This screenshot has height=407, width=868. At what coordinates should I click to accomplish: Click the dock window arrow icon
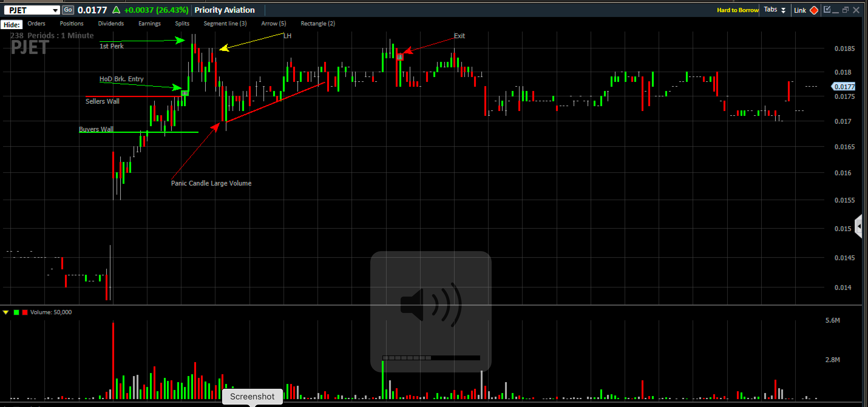click(x=827, y=10)
